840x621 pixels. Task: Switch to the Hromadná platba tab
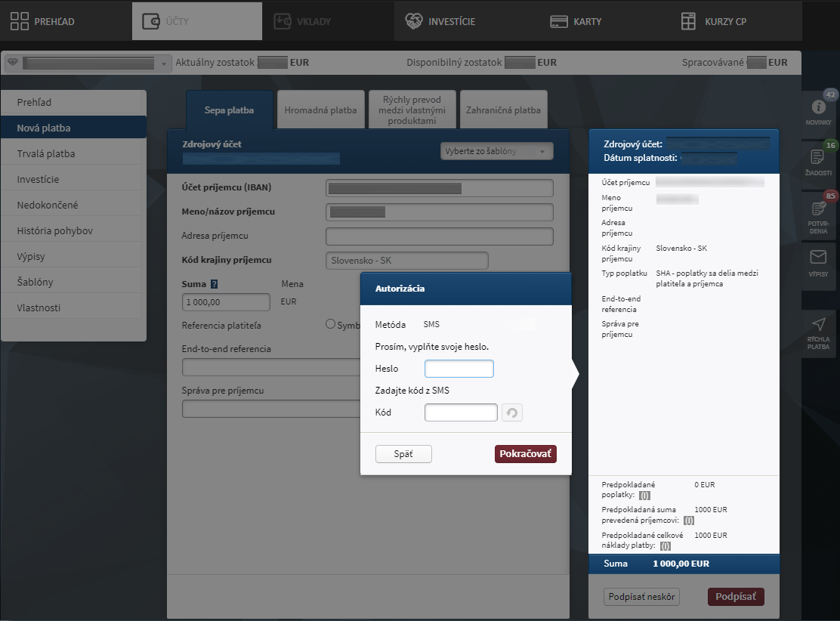pos(320,110)
